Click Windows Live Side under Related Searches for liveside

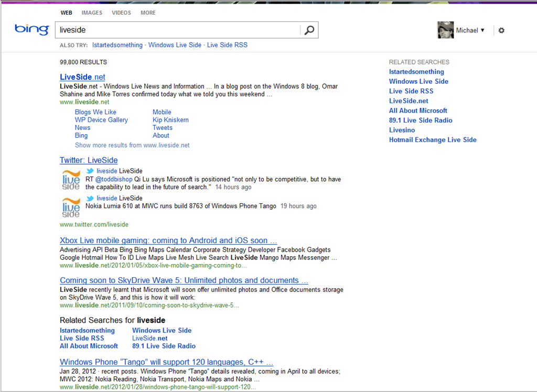point(162,330)
